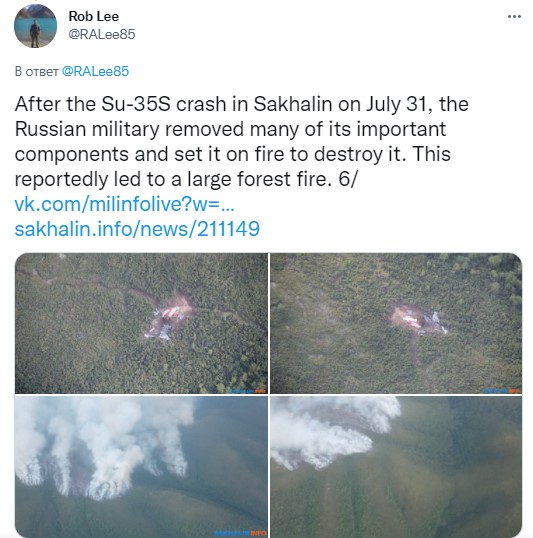Viewport: 533px width, 538px height.
Task: Open Rob Lee's profile avatar
Action: coord(35,26)
